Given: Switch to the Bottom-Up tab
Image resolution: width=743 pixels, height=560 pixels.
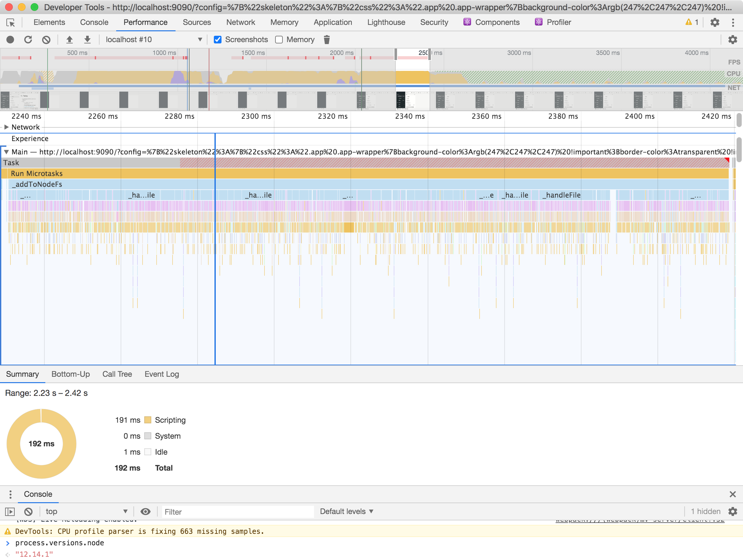Looking at the screenshot, I should click(71, 374).
